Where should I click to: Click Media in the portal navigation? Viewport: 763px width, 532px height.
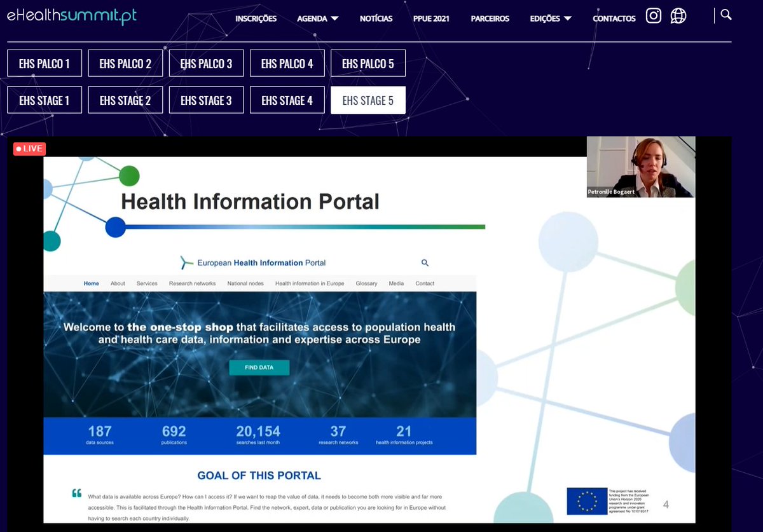click(396, 283)
